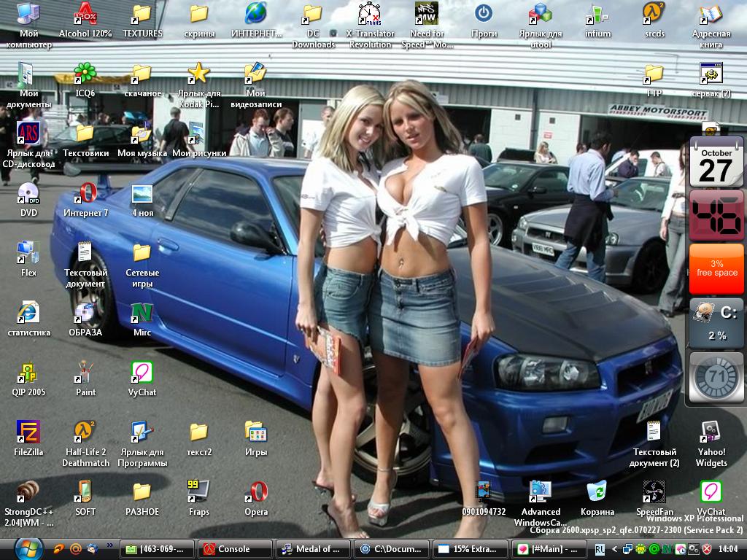Image resolution: width=747 pixels, height=560 pixels.
Task: Select the DVD disc shortcut
Action: pyautogui.click(x=28, y=193)
